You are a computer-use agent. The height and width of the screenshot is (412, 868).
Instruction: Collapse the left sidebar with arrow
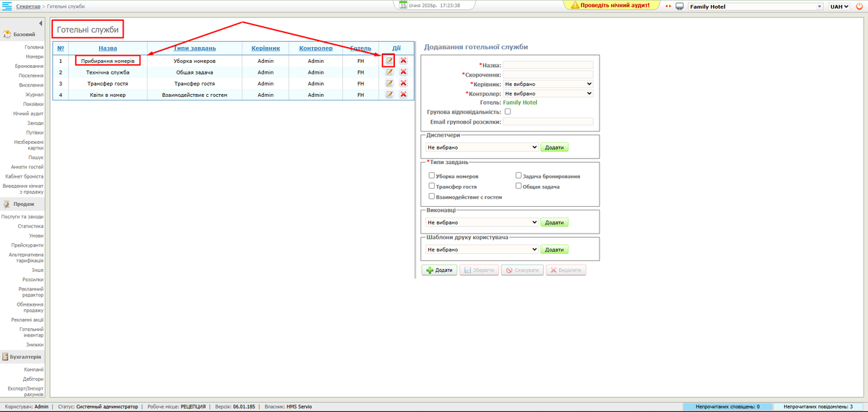click(41, 24)
